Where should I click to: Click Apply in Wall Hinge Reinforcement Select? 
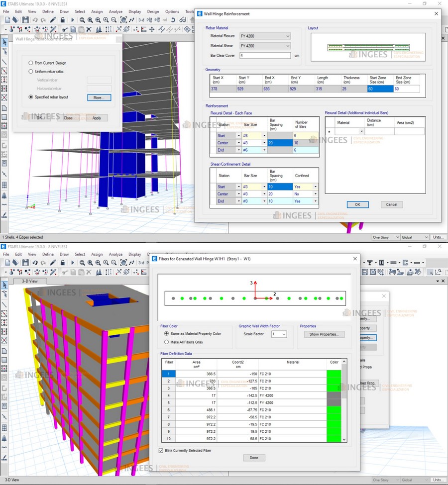coord(97,118)
